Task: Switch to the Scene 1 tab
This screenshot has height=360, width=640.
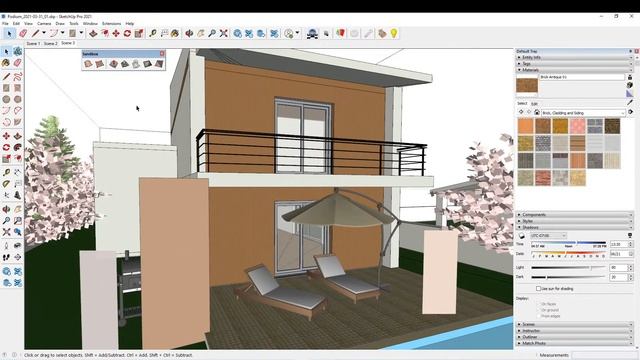Action: coord(33,43)
